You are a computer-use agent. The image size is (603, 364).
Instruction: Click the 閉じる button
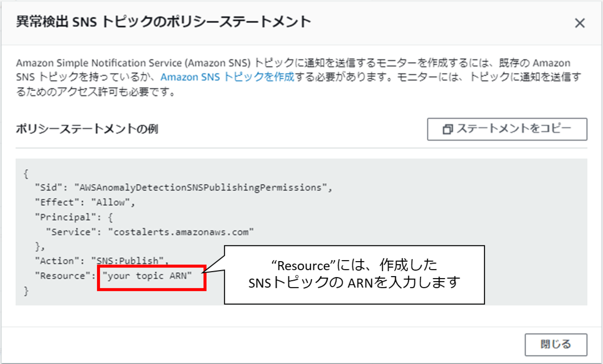tap(556, 345)
